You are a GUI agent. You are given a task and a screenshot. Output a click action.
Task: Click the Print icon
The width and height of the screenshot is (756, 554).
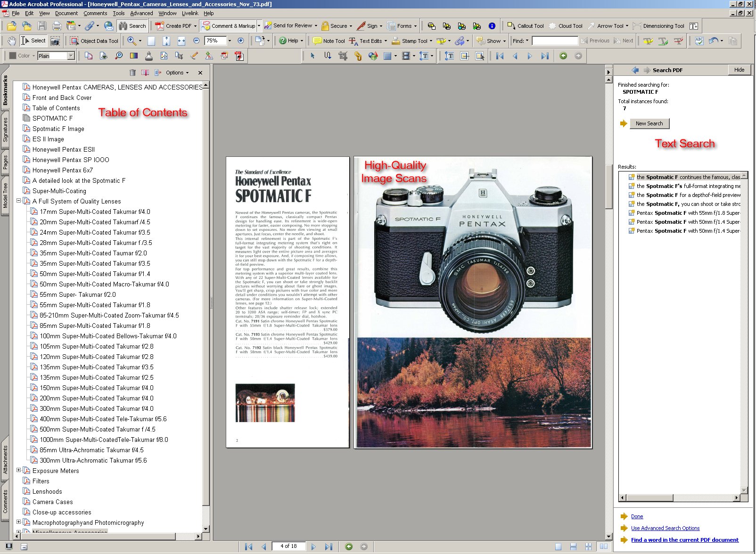click(x=57, y=26)
